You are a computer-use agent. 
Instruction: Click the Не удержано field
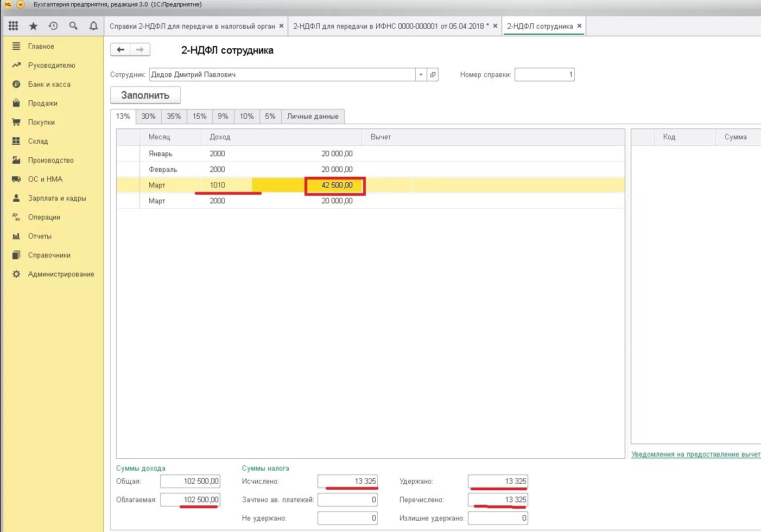(x=347, y=518)
